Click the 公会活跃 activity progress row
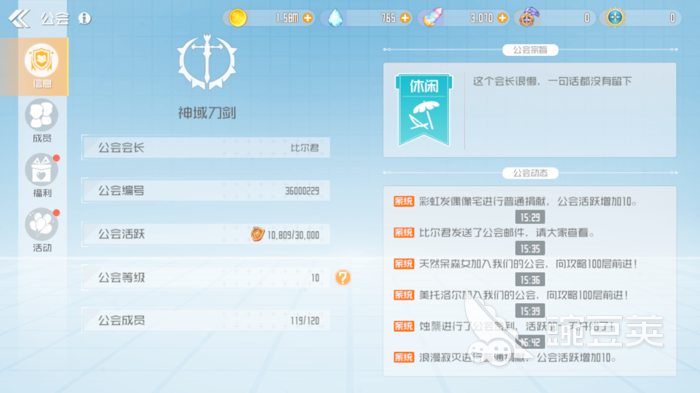This screenshot has width=700, height=393. pos(206,234)
